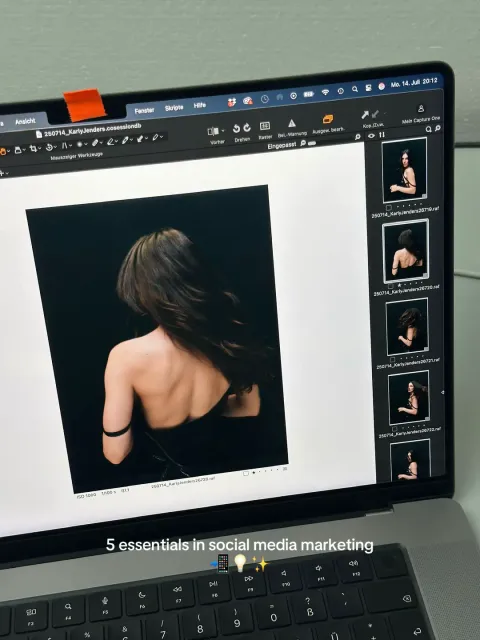Click the battery status icon
This screenshot has width=480, height=640.
pos(308,94)
